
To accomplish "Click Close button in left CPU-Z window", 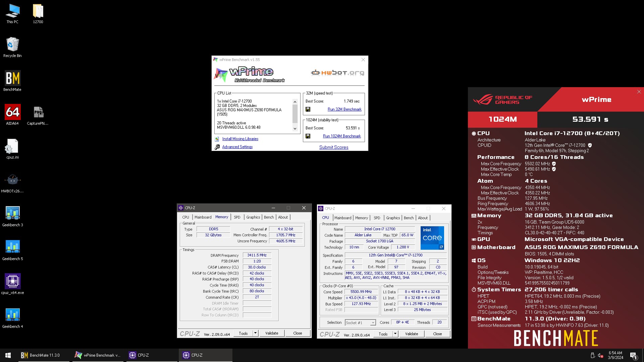I will pos(298,333).
